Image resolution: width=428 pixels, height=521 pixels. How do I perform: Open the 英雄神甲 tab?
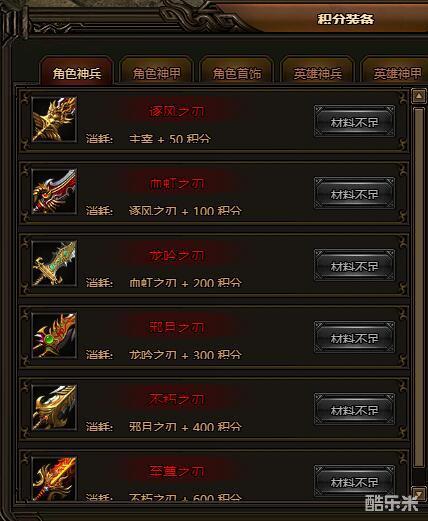pyautogui.click(x=396, y=71)
